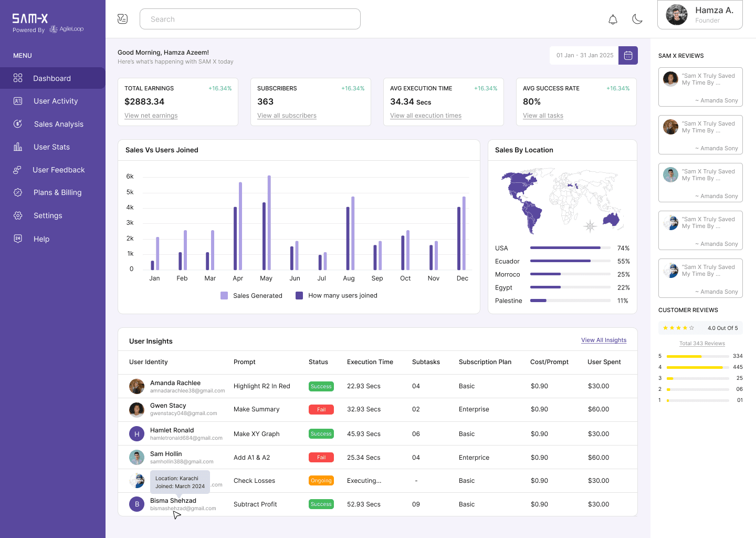Click the Execution Time column header
The image size is (756, 538).
(x=370, y=362)
